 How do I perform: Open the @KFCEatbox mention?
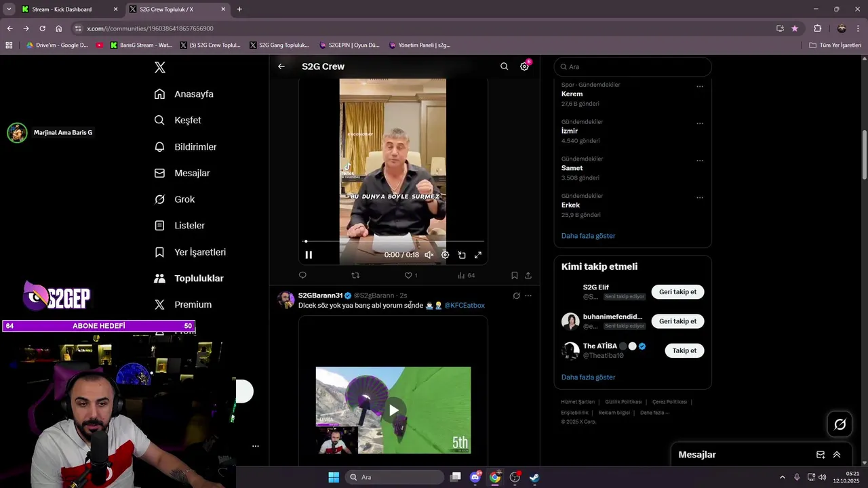[465, 306]
